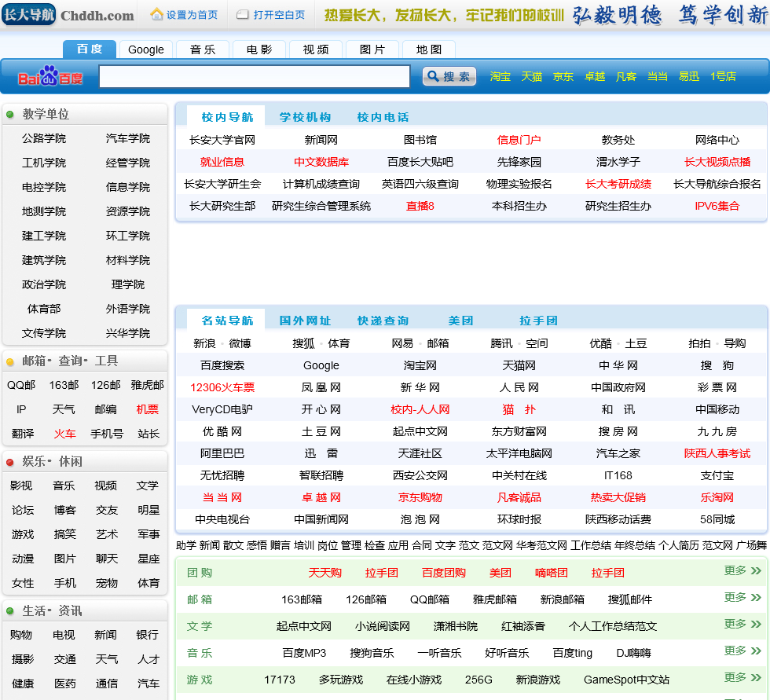Switch to the Google search tab
Viewport: 770px width, 700px height.
tap(146, 49)
